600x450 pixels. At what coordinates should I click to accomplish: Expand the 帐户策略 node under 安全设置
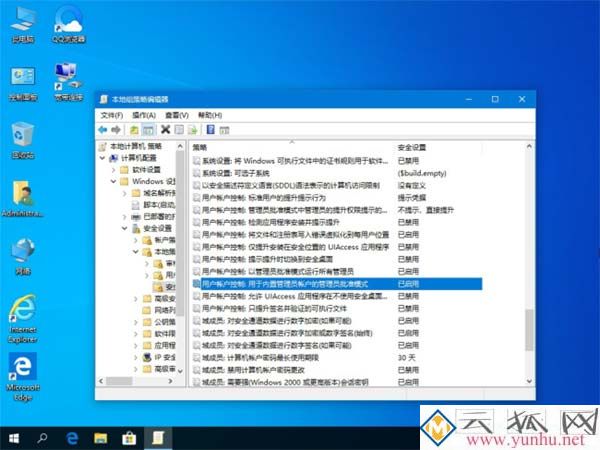click(x=136, y=240)
